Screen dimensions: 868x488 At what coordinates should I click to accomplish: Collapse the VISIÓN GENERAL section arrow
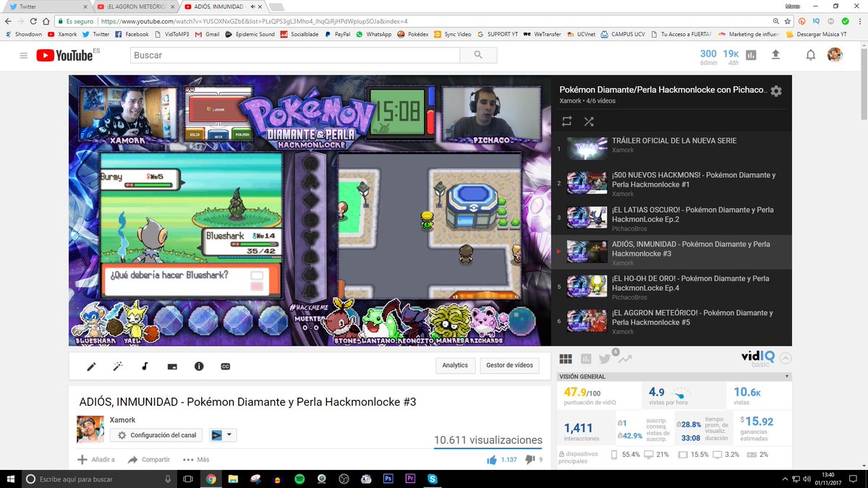click(787, 377)
